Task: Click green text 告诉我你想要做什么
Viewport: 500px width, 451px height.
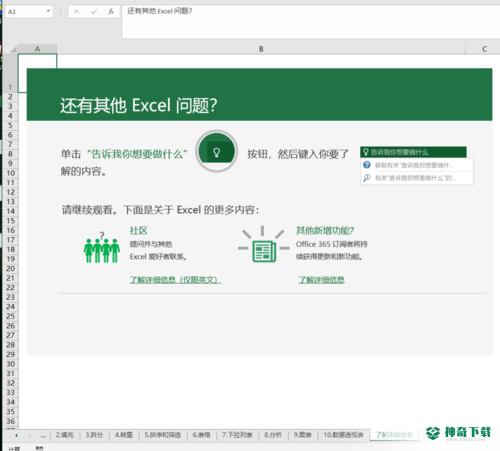Action: click(x=137, y=154)
